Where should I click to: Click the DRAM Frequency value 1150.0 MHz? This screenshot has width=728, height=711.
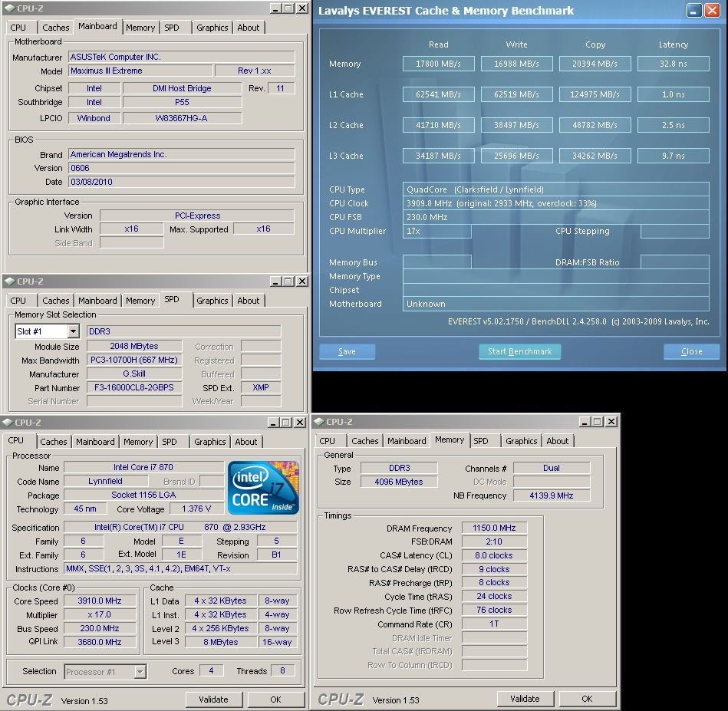[494, 528]
